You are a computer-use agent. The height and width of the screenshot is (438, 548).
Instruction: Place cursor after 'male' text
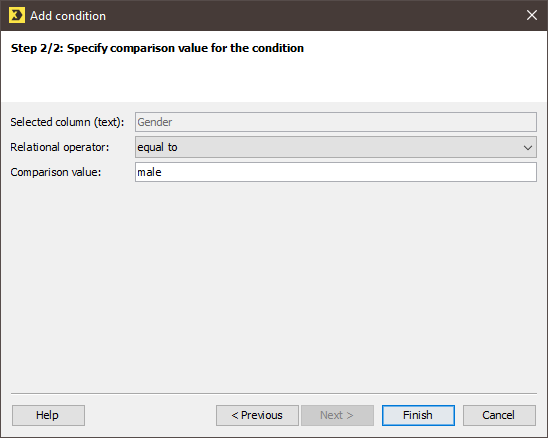(x=162, y=172)
